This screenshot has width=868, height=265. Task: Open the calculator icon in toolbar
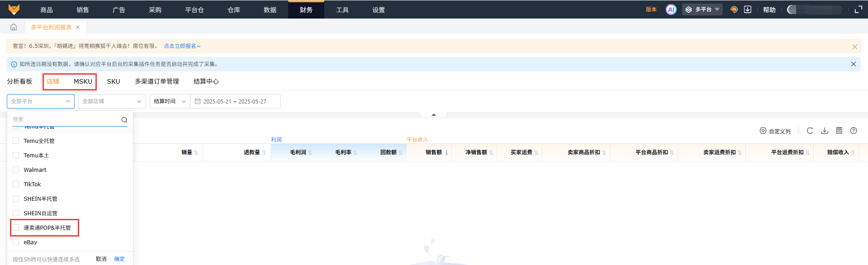(839, 131)
